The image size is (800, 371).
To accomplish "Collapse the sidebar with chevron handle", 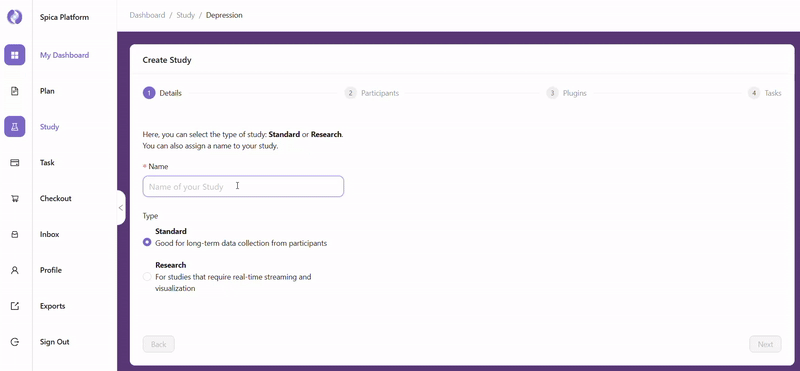I will pyautogui.click(x=121, y=208).
